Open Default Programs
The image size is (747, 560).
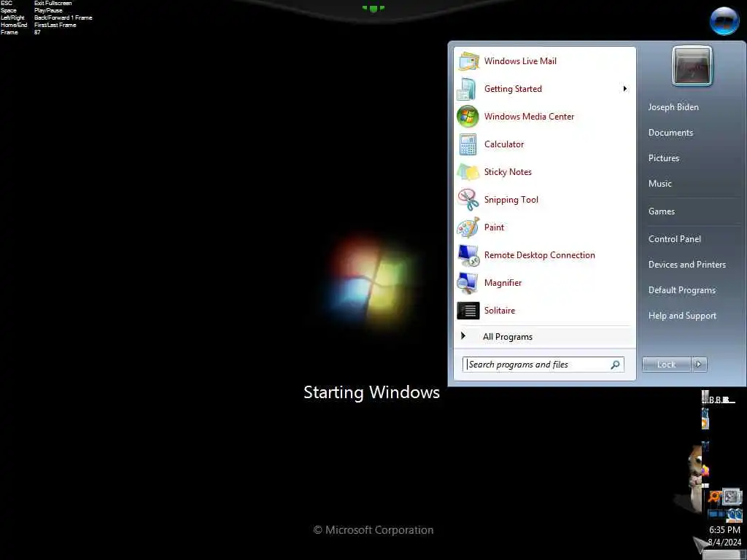click(x=682, y=290)
